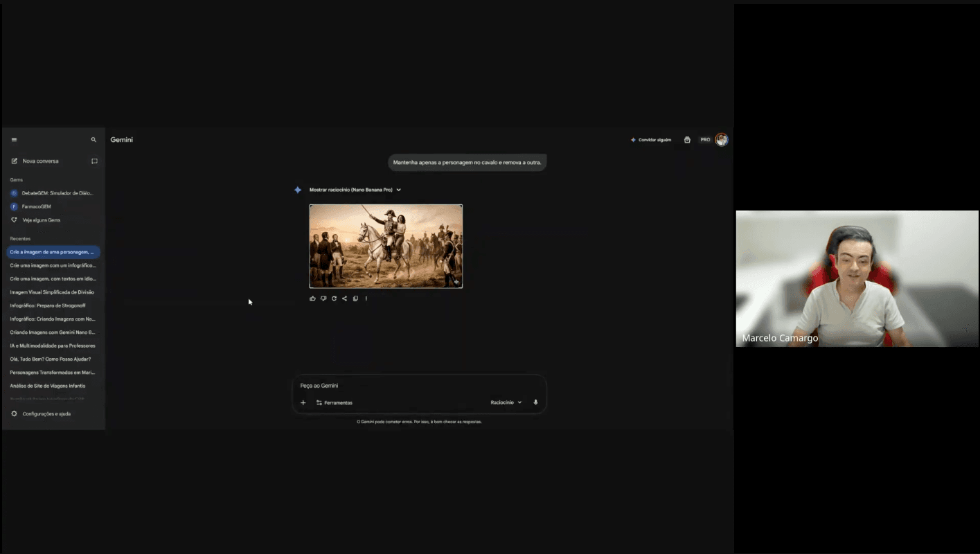This screenshot has width=980, height=554.
Task: Open the three-dot more options menu
Action: point(366,298)
